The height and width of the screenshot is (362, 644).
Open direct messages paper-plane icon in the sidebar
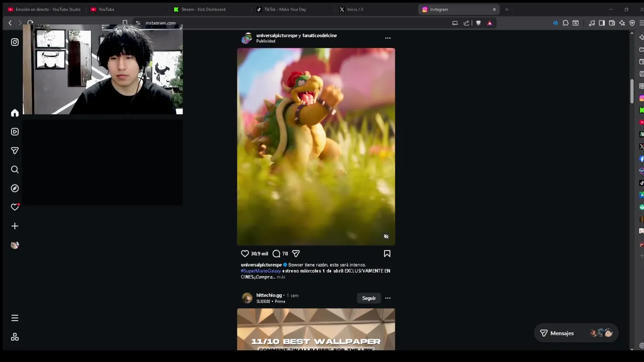tap(15, 151)
